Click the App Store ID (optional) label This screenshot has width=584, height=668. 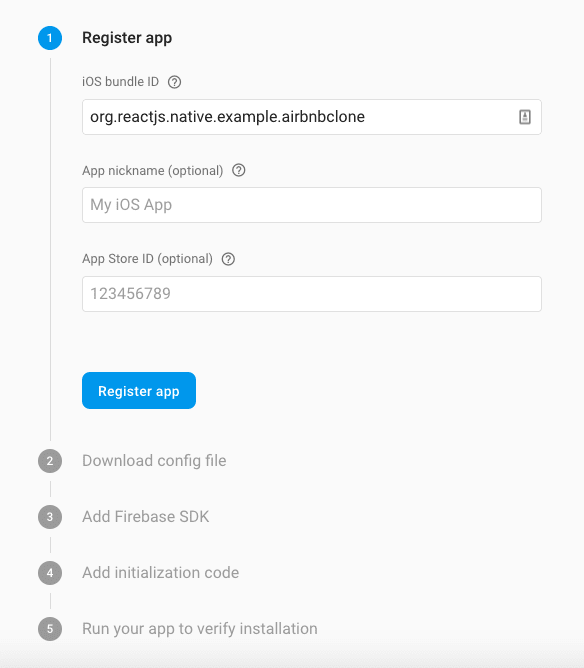click(x=147, y=259)
